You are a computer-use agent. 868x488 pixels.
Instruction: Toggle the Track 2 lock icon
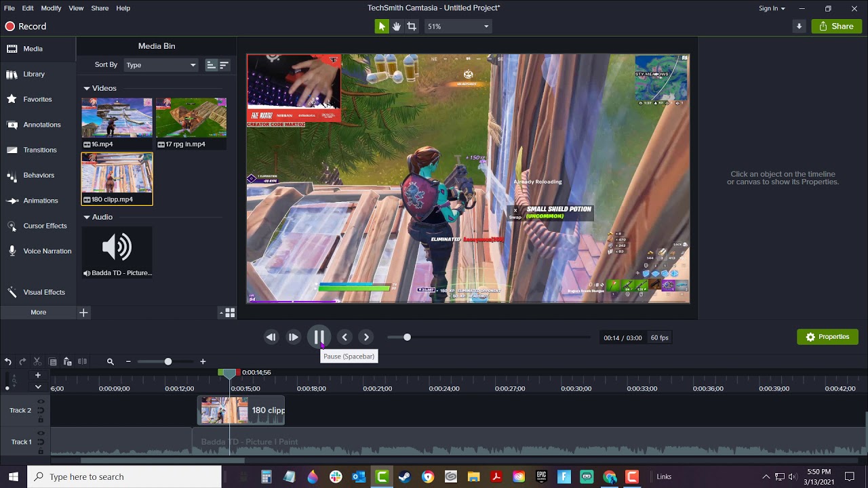click(41, 419)
